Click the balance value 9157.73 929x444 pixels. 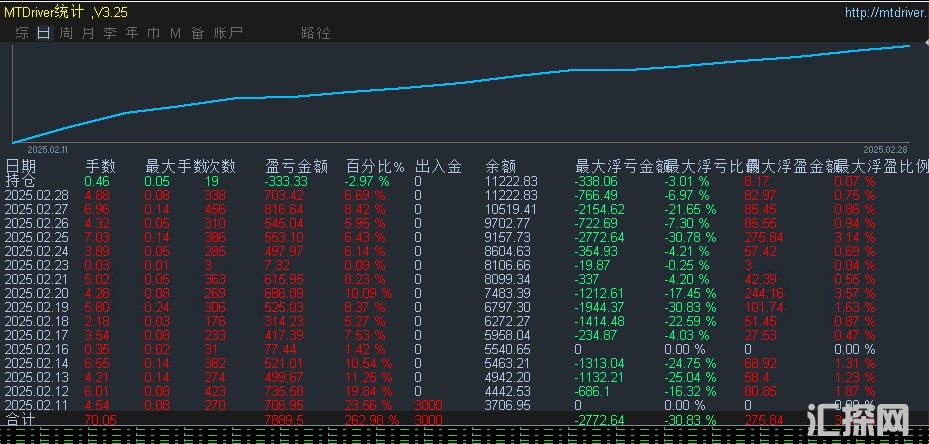pyautogui.click(x=508, y=237)
